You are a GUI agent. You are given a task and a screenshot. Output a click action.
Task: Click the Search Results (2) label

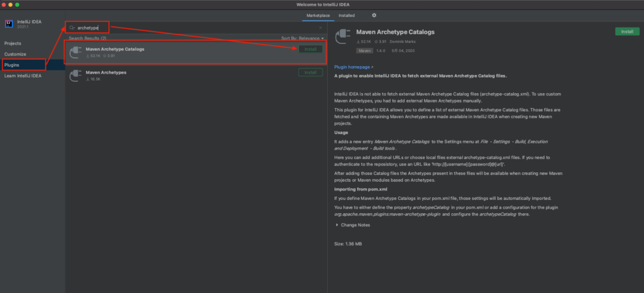87,38
